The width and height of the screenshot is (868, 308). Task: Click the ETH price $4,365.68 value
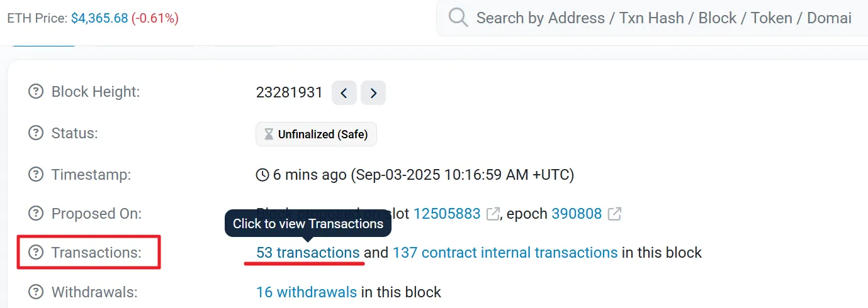coord(99,18)
